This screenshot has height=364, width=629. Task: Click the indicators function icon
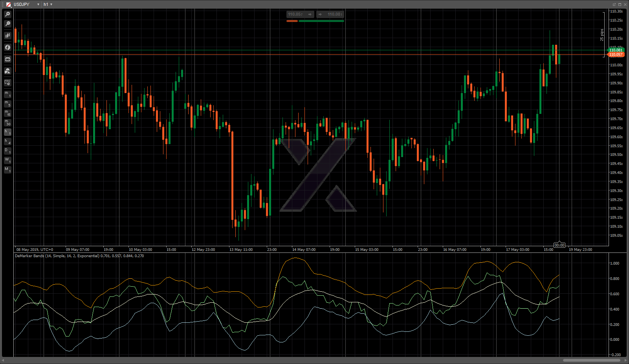pyautogui.click(x=7, y=47)
